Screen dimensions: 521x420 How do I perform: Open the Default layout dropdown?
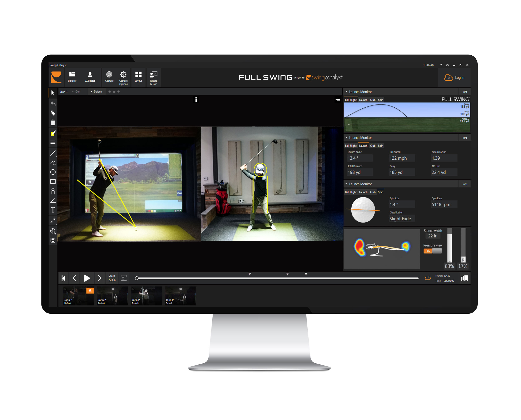click(97, 91)
